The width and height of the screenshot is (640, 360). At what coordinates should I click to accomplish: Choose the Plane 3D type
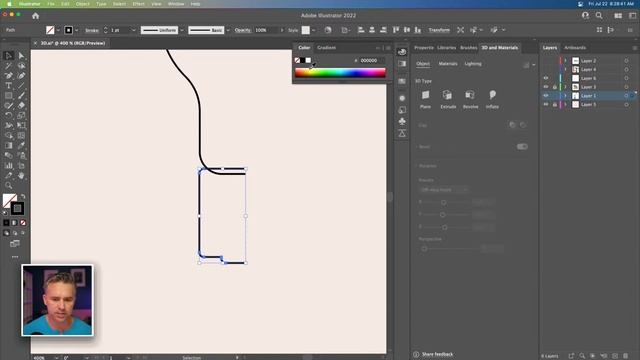(425, 99)
